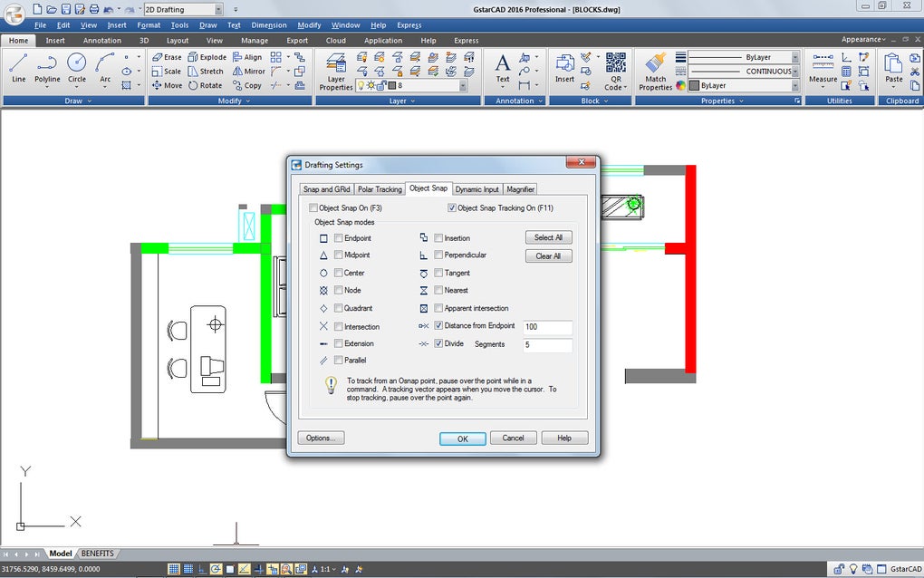
Task: Click the Divide Segments input field
Action: pyautogui.click(x=547, y=345)
